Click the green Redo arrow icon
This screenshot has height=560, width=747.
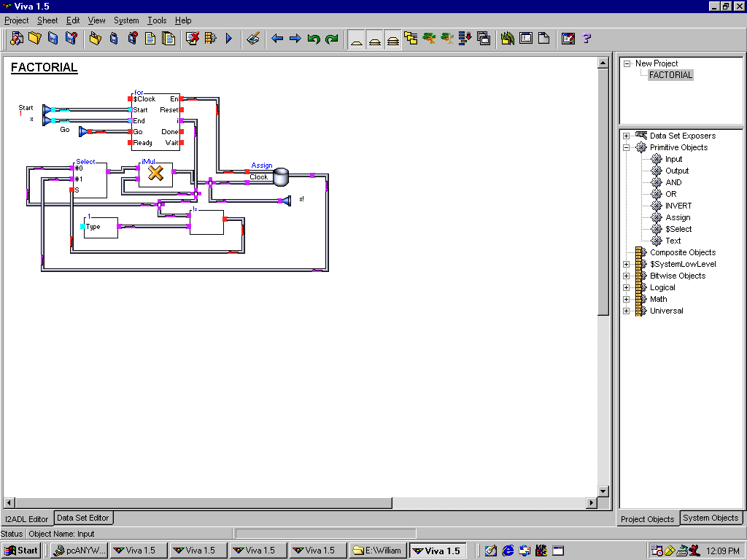332,39
